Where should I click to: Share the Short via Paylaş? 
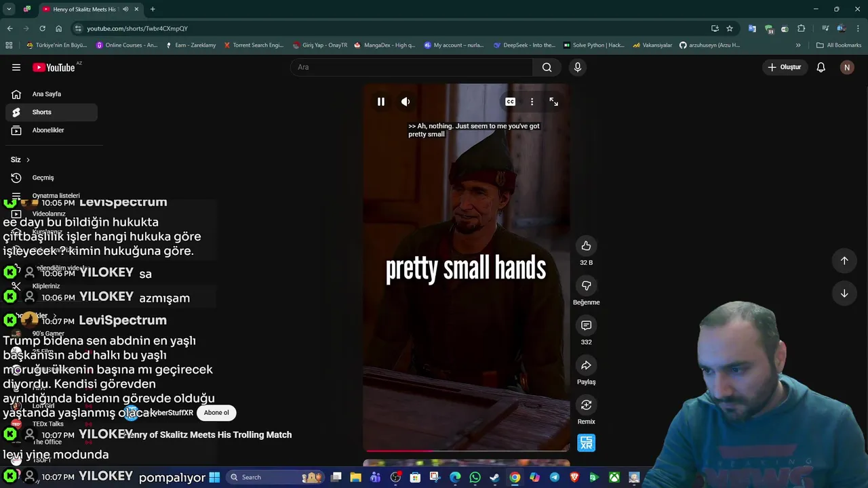pos(587,365)
